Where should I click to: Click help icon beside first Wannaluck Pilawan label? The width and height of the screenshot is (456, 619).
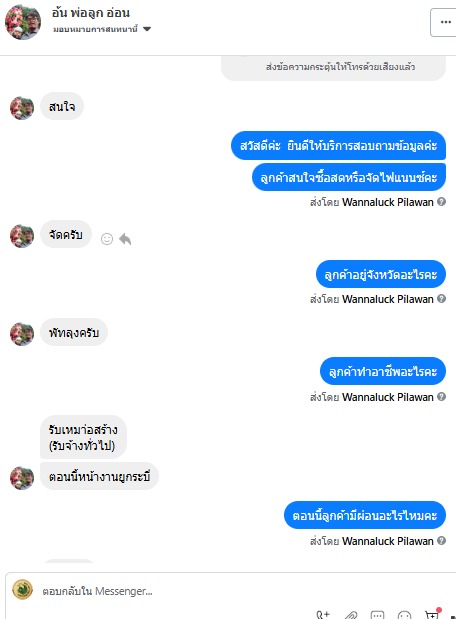pos(442,202)
